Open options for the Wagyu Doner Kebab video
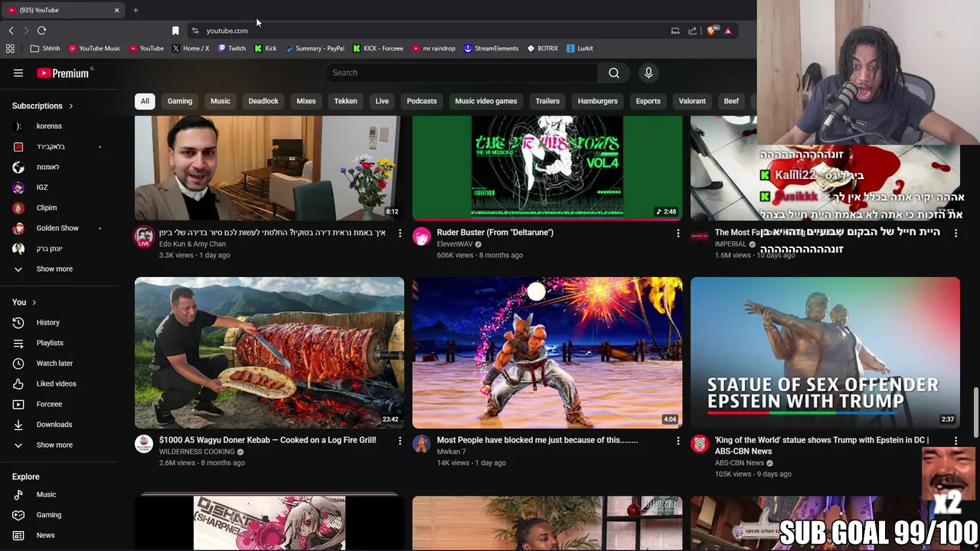 [x=400, y=441]
